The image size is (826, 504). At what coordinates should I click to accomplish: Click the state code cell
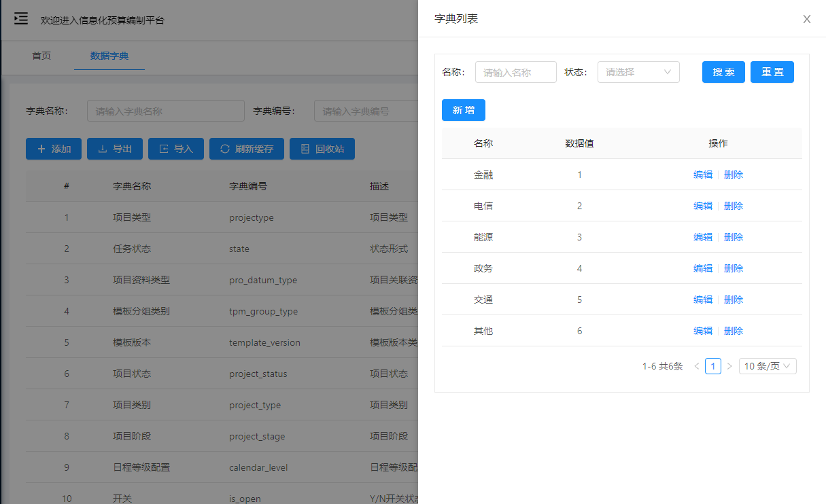(239, 249)
